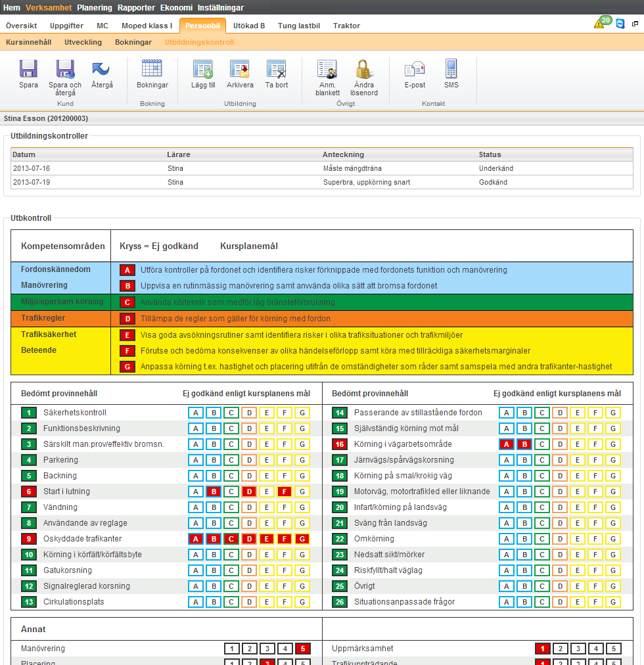
Task: Open the Verksamhet menu
Action: click(x=49, y=8)
